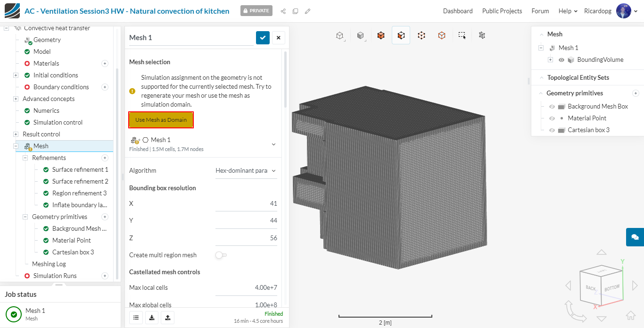Click the home view reset icon
The width and height of the screenshot is (644, 328).
pyautogui.click(x=630, y=315)
